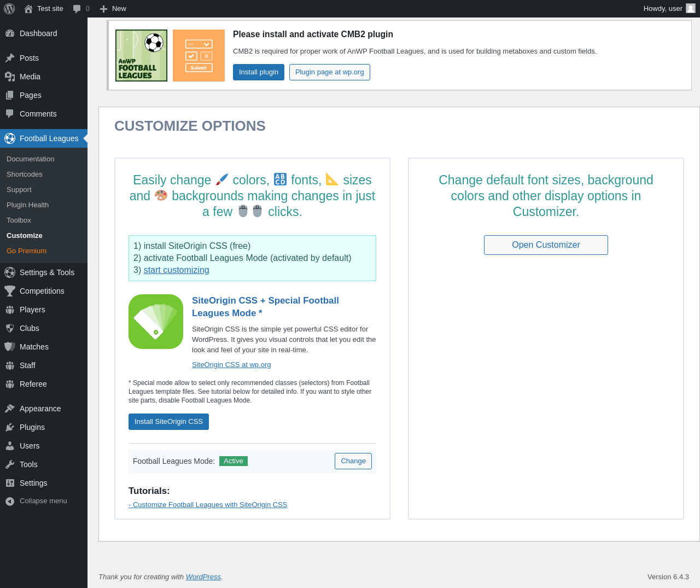
Task: Click the Test site name in admin bar
Action: [50, 9]
